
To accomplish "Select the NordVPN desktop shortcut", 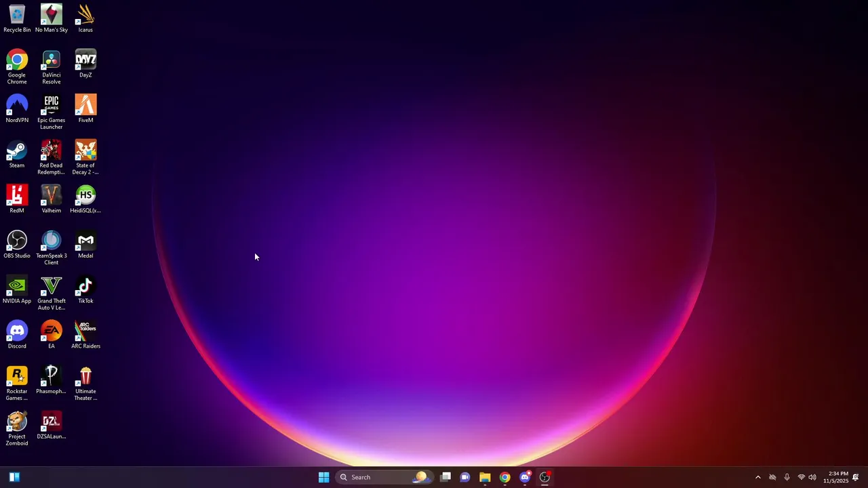I will (17, 108).
